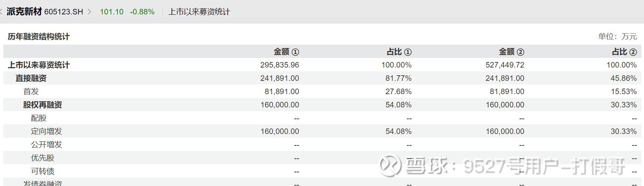Click the 295,835.96 total amount cell
This screenshot has height=186, width=644.
point(280,65)
